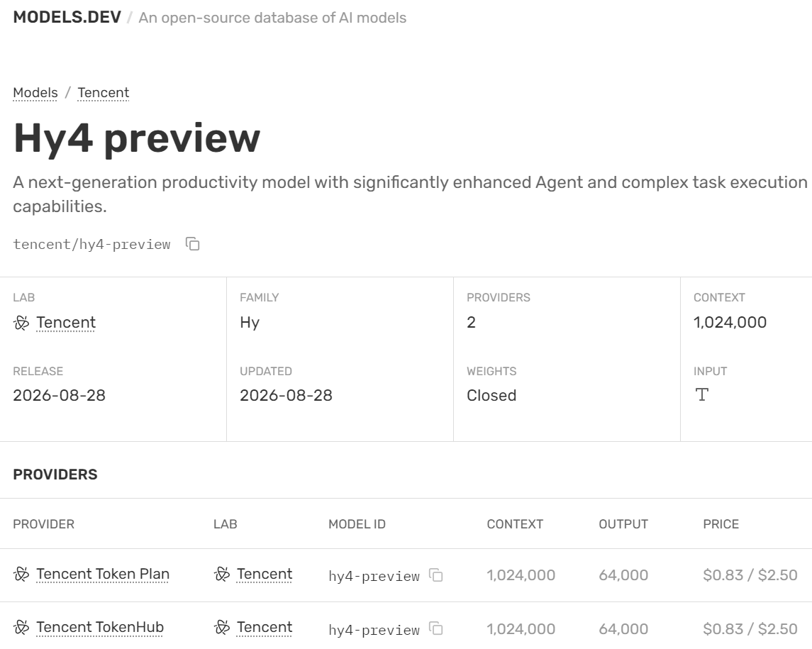The width and height of the screenshot is (812, 649).
Task: Click price $0.83 / $2.50 in Token Plan row
Action: [750, 575]
